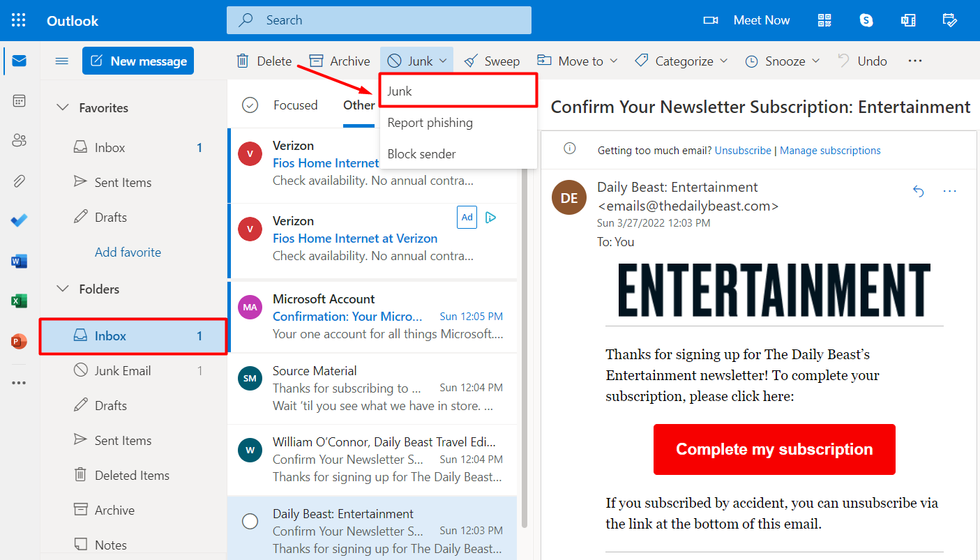980x560 pixels.
Task: Select William O'Connor message via W avatar
Action: (250, 450)
